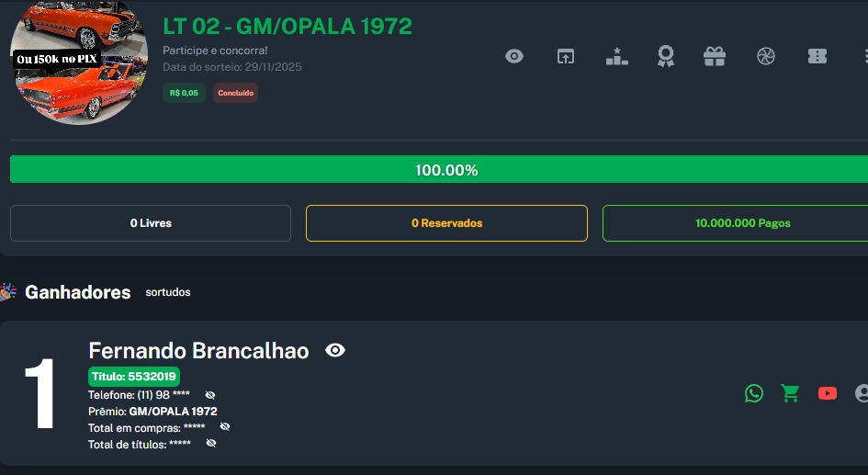
Task: Toggle eye next to Fernando Brancalhao name
Action: [x=335, y=350]
